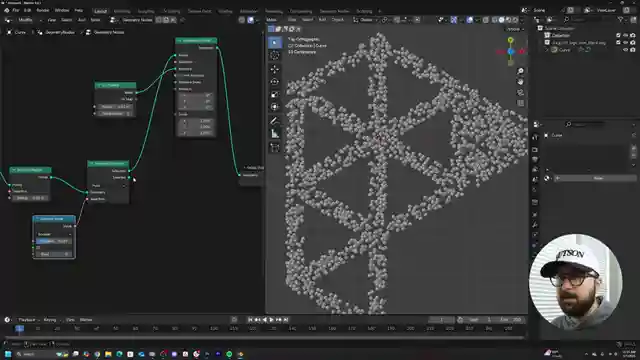Select Collection row in the outliner
The image size is (640, 360).
pyautogui.click(x=560, y=36)
